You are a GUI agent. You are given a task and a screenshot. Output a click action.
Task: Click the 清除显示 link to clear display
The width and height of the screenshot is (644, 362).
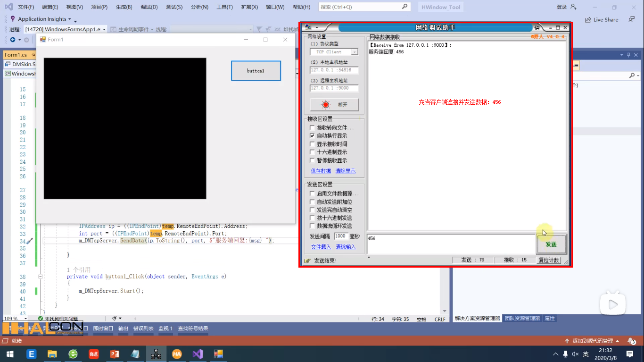pos(345,170)
